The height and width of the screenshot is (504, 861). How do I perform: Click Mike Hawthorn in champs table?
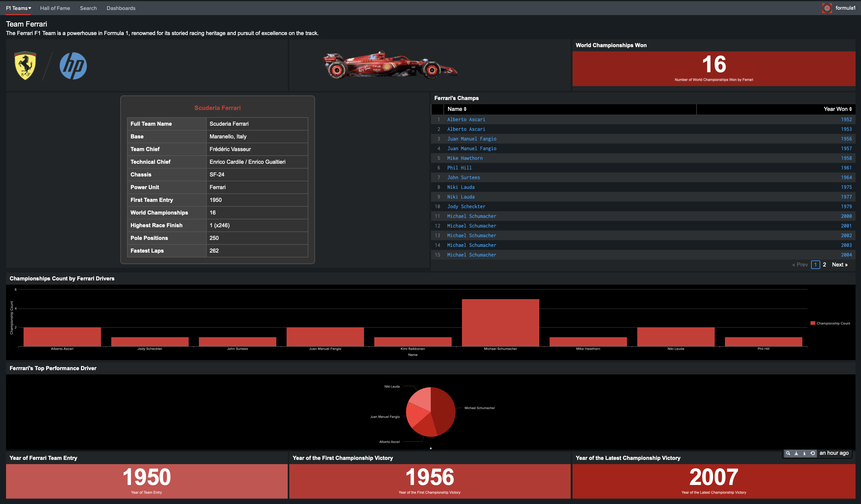pos(465,158)
